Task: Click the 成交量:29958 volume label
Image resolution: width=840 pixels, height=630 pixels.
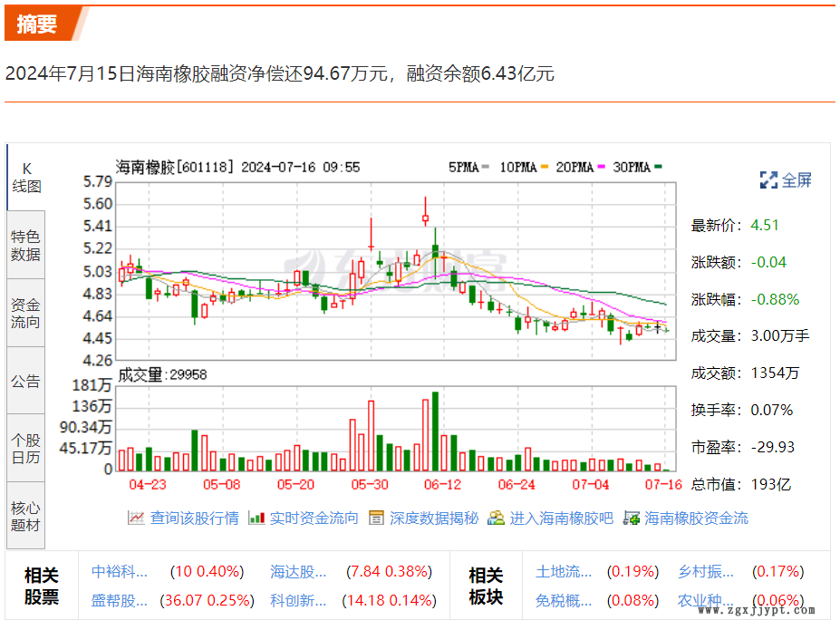Action: [x=162, y=374]
